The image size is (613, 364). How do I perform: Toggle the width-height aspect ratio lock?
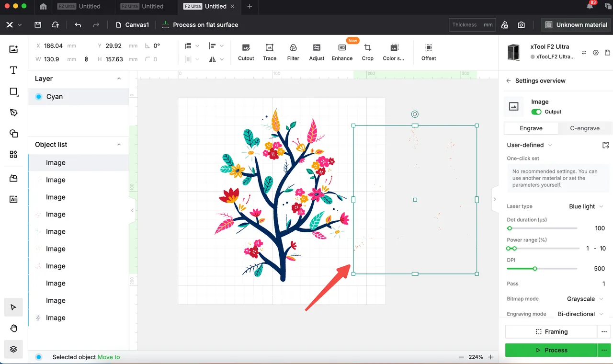click(x=86, y=59)
